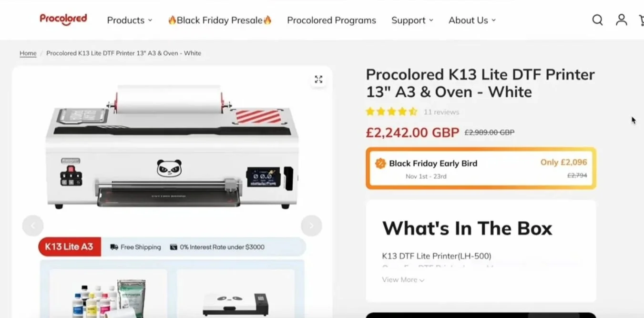Image resolution: width=644 pixels, height=318 pixels.
Task: Expand the Support dropdown menu
Action: (412, 21)
